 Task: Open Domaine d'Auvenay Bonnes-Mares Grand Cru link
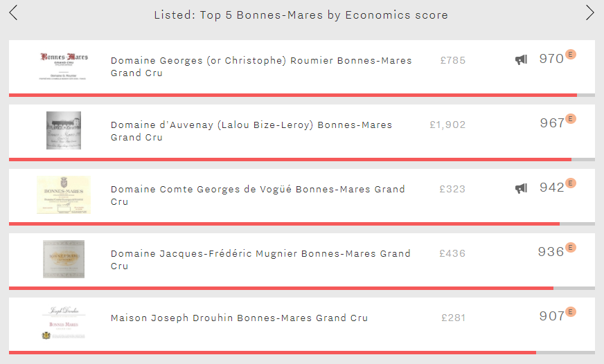click(x=251, y=131)
